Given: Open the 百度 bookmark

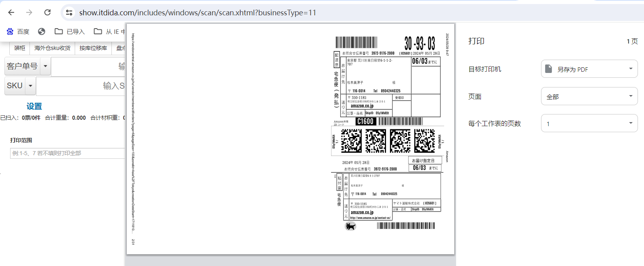Looking at the screenshot, I should coord(18,31).
